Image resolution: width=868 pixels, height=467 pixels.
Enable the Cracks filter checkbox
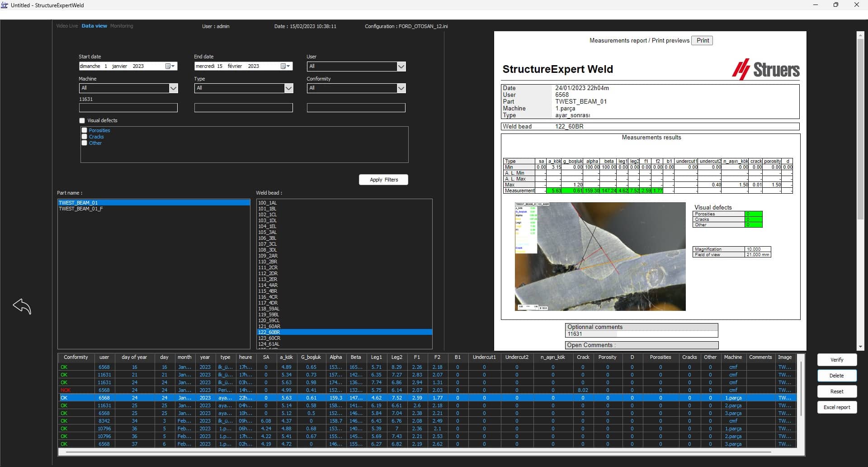(x=84, y=137)
